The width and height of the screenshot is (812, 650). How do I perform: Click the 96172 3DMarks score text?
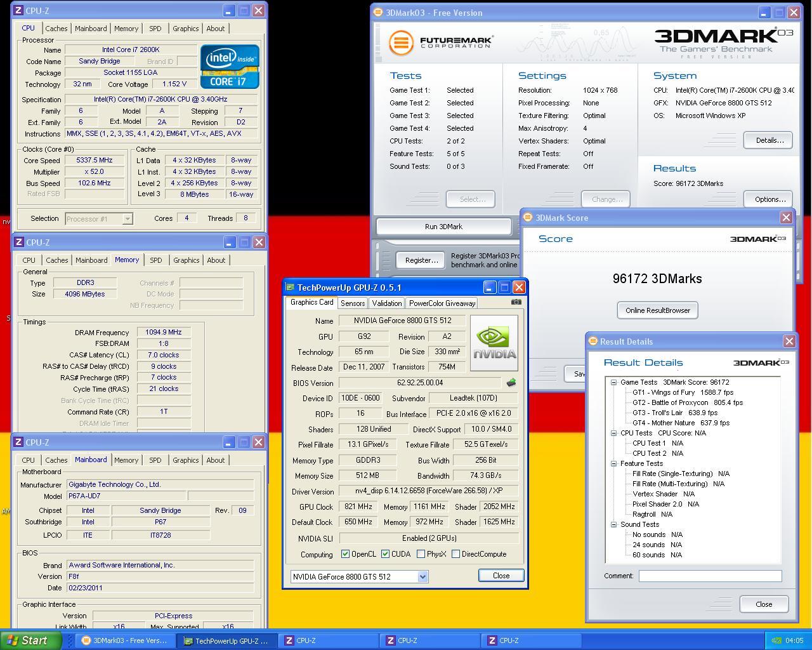pyautogui.click(x=657, y=279)
